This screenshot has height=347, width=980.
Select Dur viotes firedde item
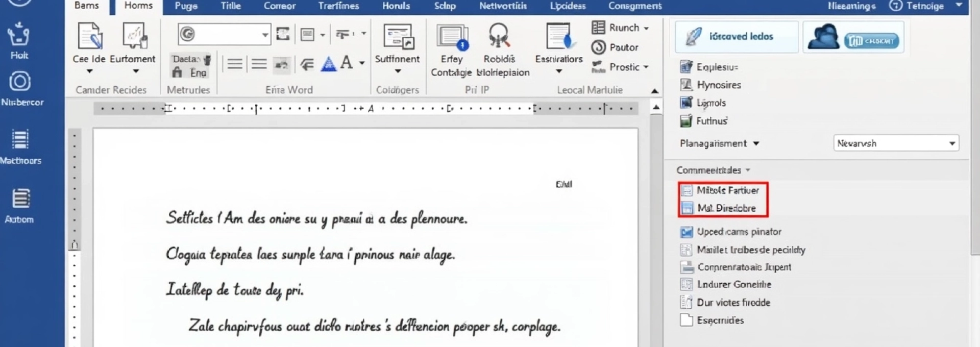click(x=725, y=303)
